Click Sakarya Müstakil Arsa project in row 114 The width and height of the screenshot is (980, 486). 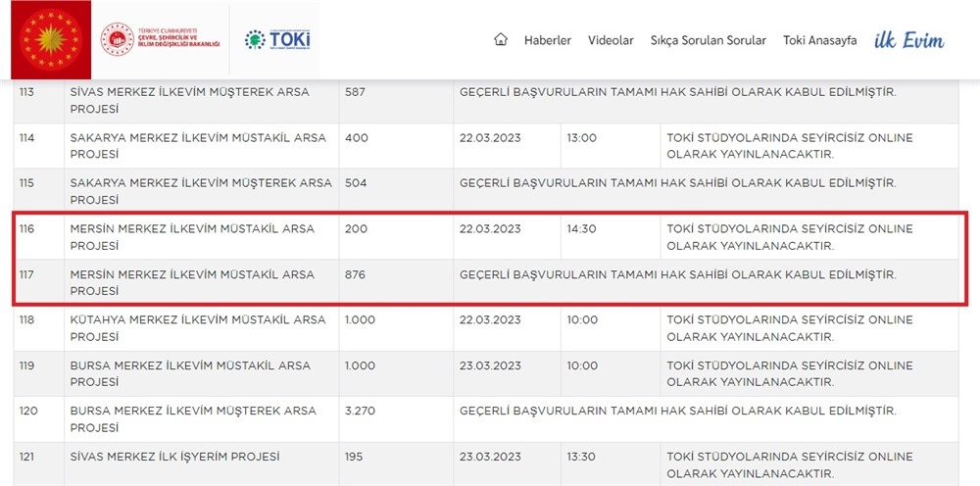tap(198, 146)
